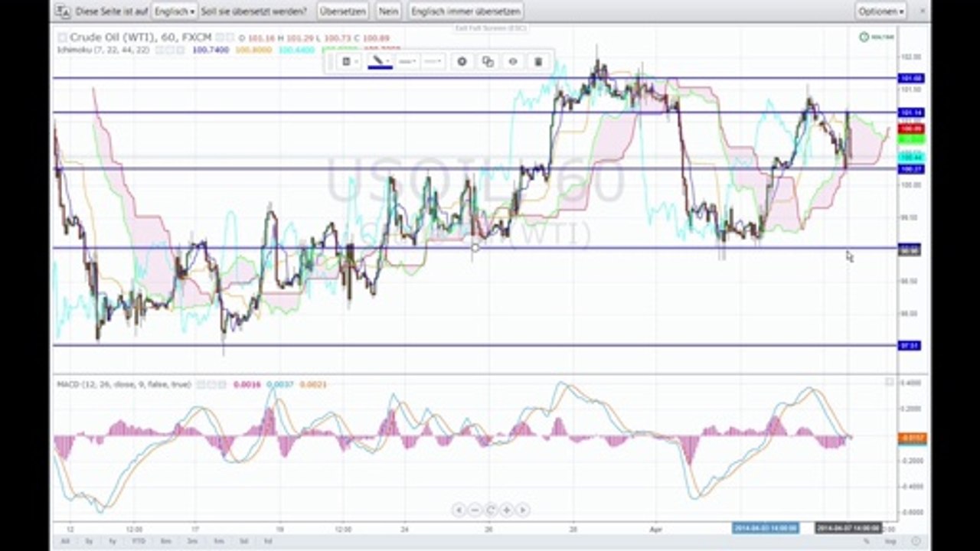
Task: Click the 101.68 price level label
Action: point(912,78)
